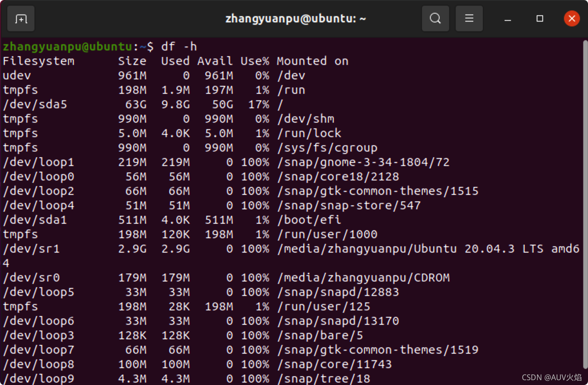Click the /dev/loop2 filesystem name

point(39,191)
